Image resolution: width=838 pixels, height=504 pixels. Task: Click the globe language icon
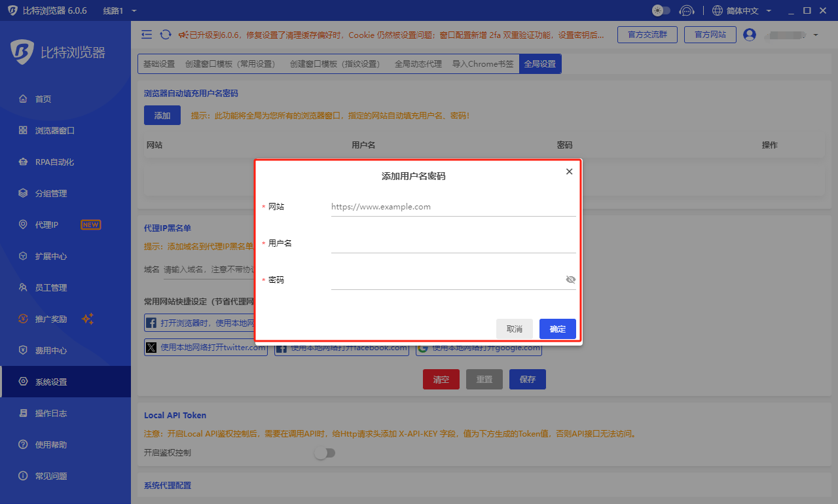point(718,10)
